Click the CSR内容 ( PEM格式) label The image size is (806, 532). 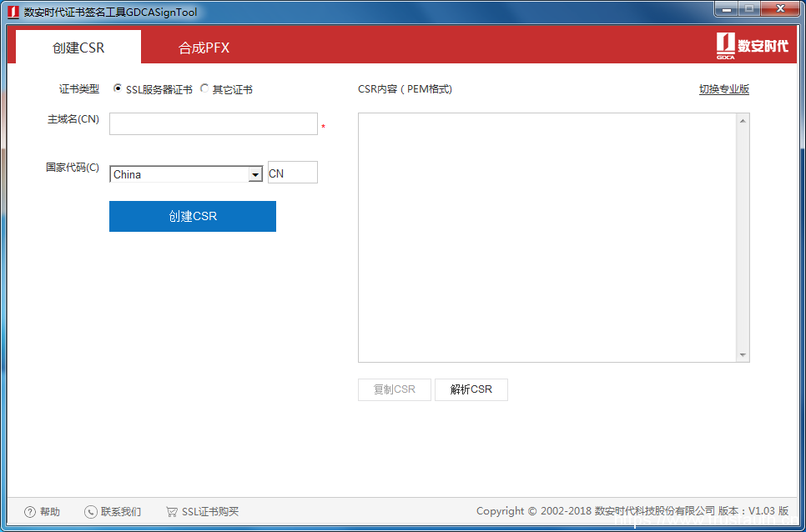tap(405, 89)
